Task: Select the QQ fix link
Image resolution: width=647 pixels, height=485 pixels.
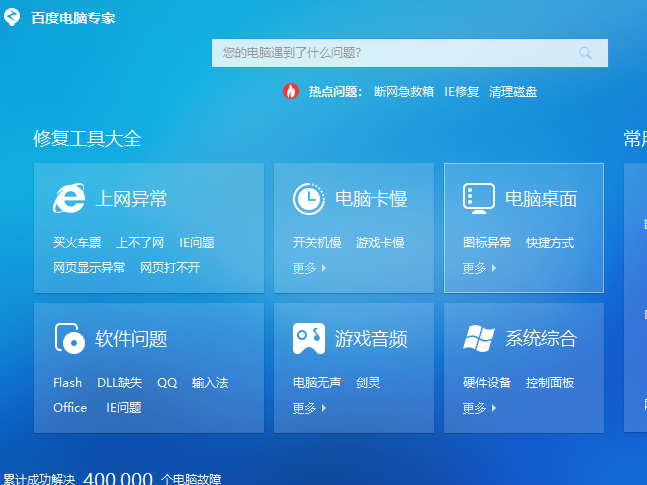Action: pyautogui.click(x=167, y=383)
